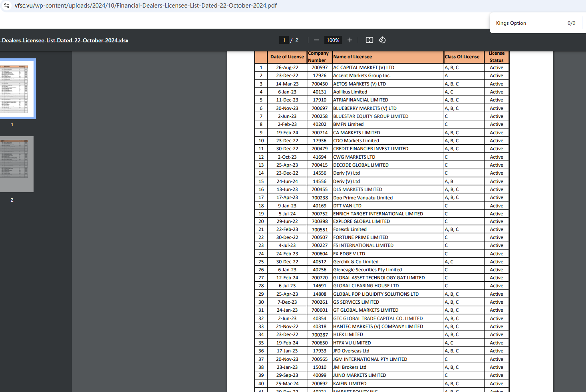
Task: Select the KAIFIN LIMITED licensee cell
Action: click(x=388, y=384)
